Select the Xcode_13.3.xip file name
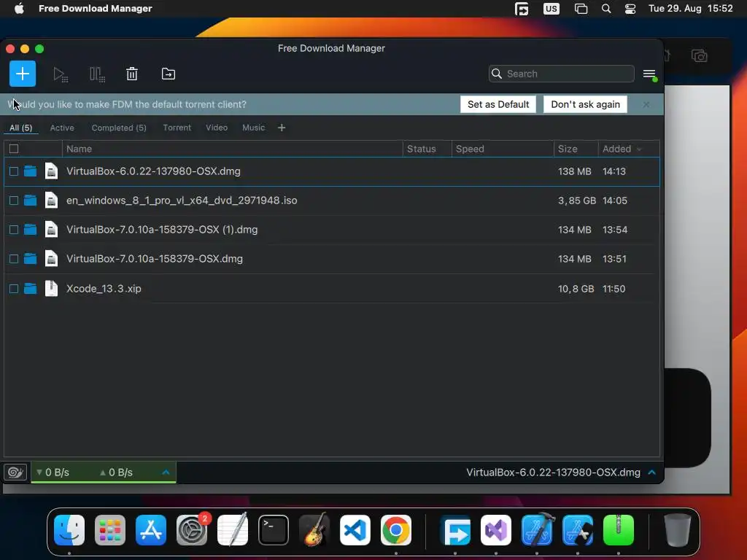 [104, 289]
